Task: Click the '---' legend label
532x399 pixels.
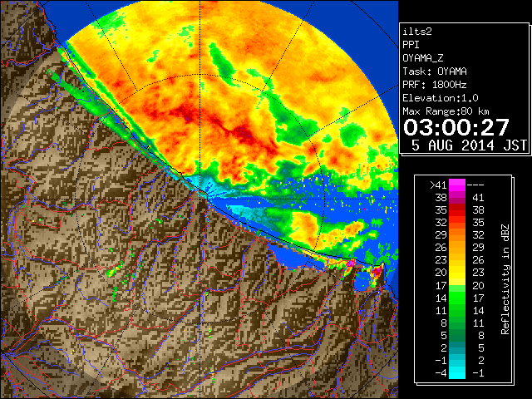Action: click(x=475, y=185)
